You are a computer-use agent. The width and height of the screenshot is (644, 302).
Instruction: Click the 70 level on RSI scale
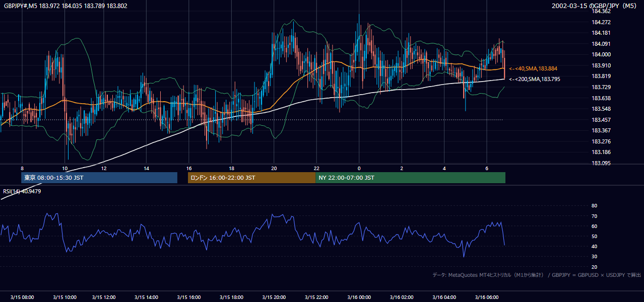[594, 216]
